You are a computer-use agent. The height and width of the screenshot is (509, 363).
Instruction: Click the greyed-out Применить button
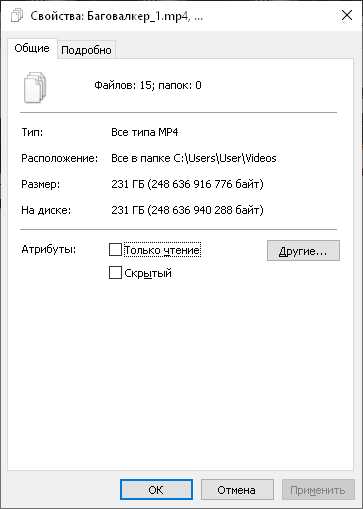(318, 490)
